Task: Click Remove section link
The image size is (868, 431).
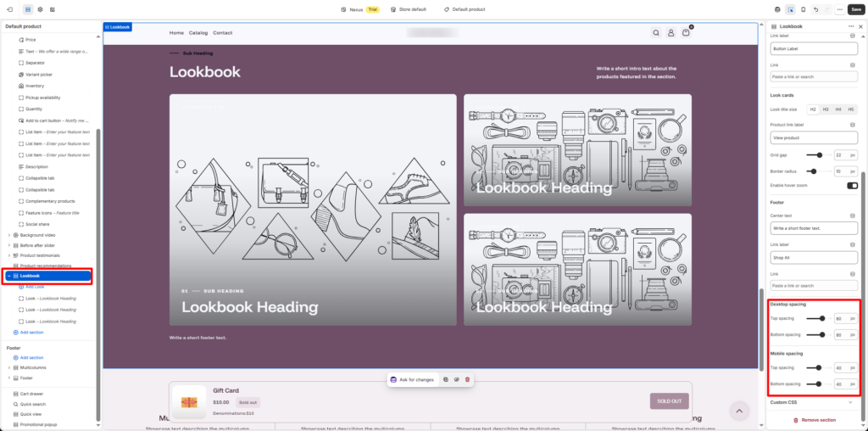Action: (x=815, y=420)
